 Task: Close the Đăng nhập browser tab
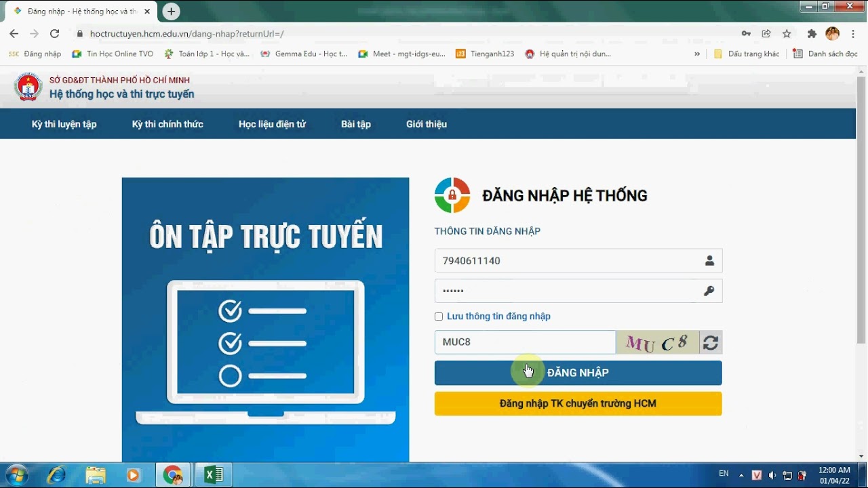(147, 12)
